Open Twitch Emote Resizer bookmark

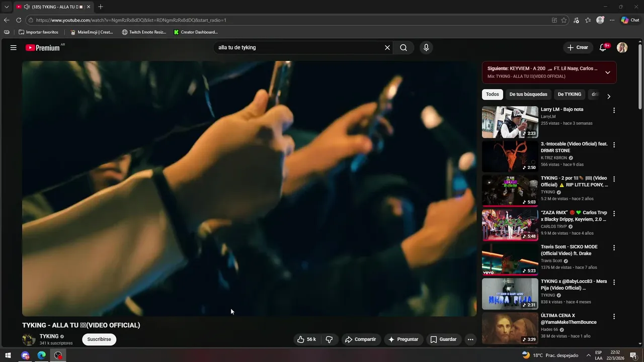click(144, 32)
